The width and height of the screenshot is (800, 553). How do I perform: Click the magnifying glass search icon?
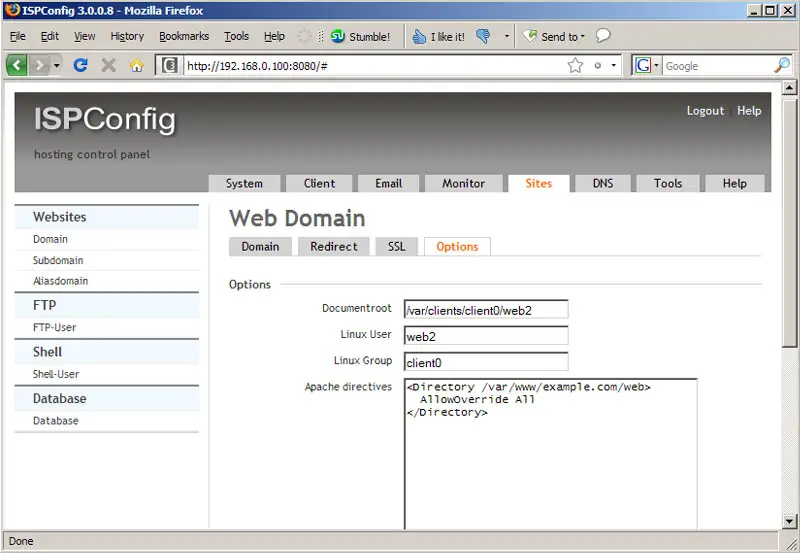point(782,65)
